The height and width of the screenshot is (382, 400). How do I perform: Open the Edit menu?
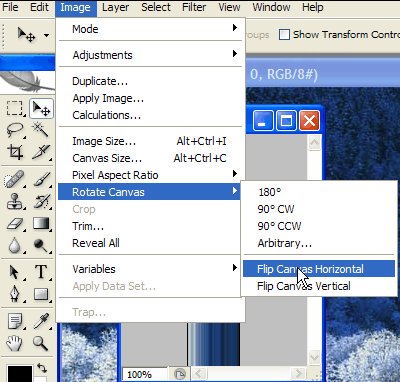click(39, 7)
